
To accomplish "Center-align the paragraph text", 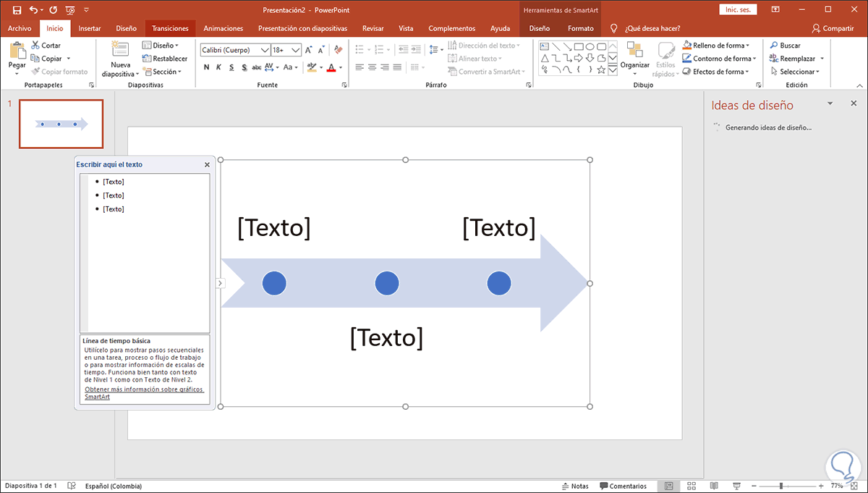I will [372, 67].
